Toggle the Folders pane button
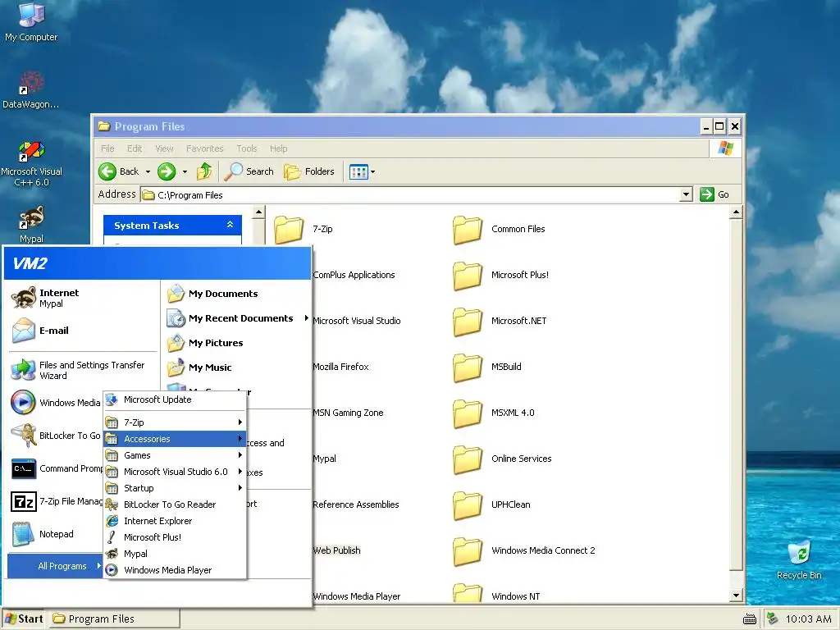The width and height of the screenshot is (840, 630). [x=309, y=171]
